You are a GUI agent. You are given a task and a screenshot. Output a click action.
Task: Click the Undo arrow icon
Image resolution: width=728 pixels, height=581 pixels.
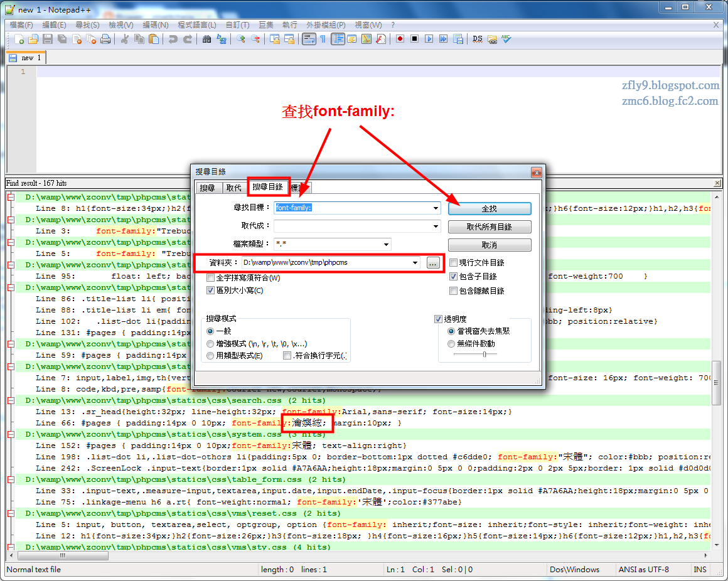(173, 40)
